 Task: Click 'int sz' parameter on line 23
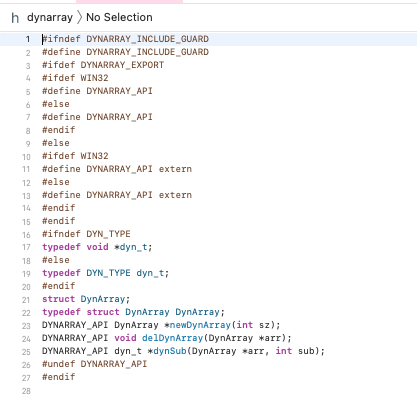click(256, 325)
